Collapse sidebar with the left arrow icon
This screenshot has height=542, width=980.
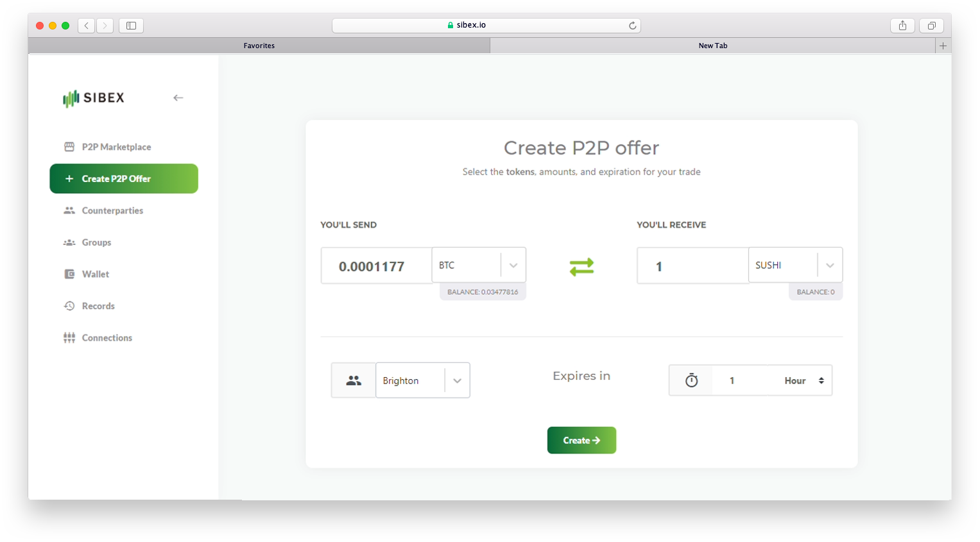(178, 98)
